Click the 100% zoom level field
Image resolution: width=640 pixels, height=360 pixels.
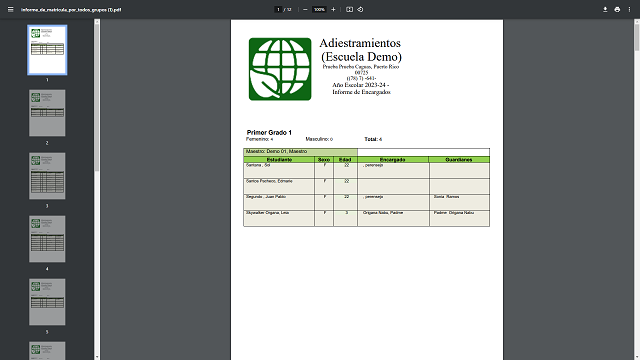coord(319,9)
